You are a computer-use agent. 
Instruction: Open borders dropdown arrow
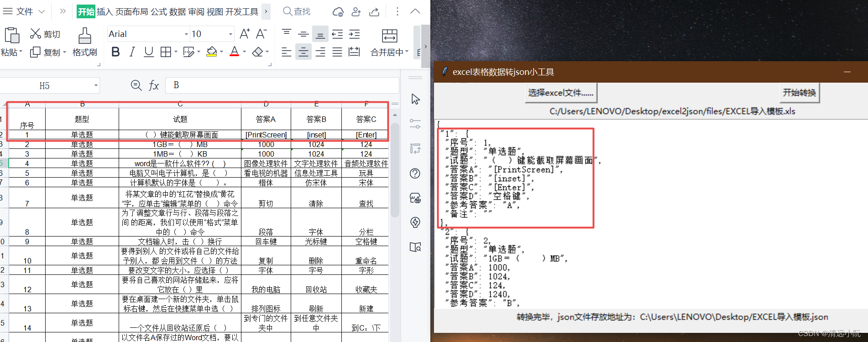(x=176, y=53)
